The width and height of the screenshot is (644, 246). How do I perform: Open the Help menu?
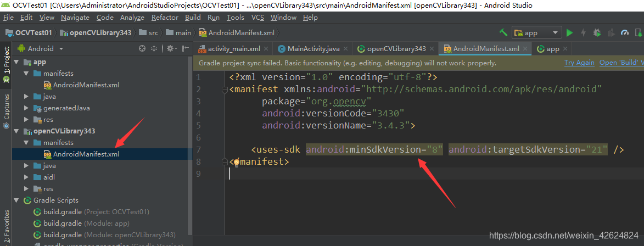tap(310, 17)
